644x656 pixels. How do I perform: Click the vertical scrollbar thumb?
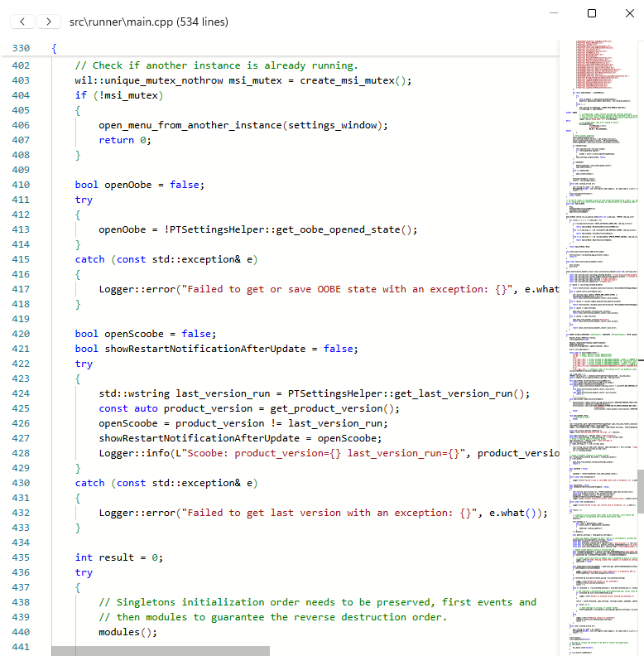(x=641, y=491)
